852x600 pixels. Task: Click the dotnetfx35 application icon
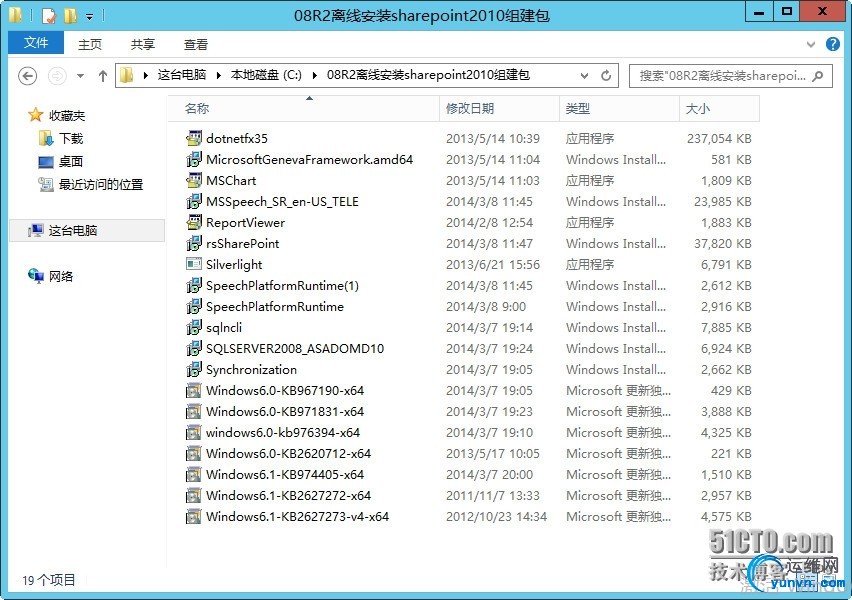(x=194, y=138)
